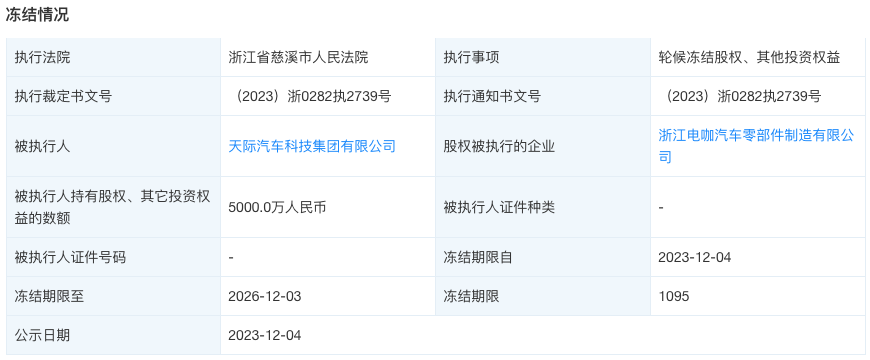Click the 冻结期限至 label cell

point(114,296)
